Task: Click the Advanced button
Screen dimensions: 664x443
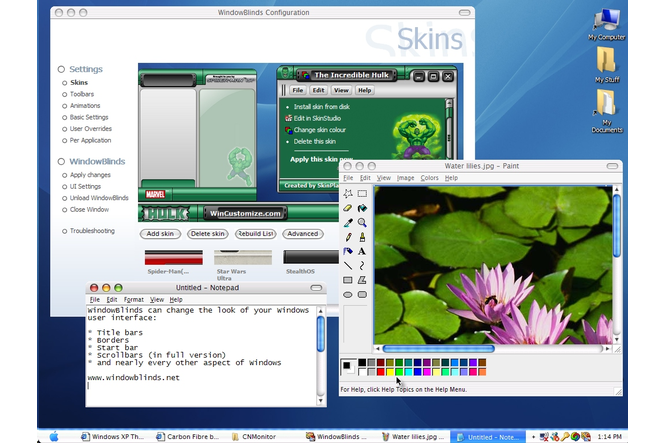Action: click(x=302, y=234)
